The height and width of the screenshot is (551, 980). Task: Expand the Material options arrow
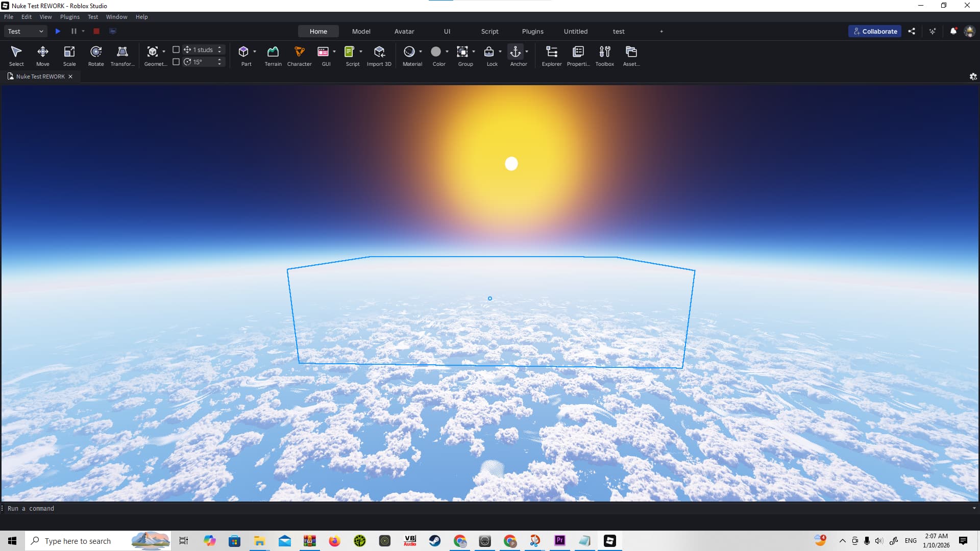pyautogui.click(x=421, y=52)
